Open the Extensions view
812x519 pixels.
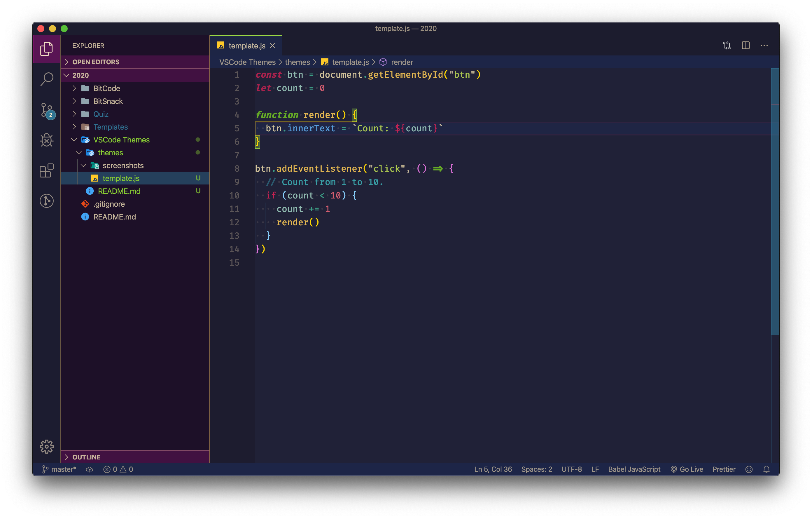click(47, 170)
